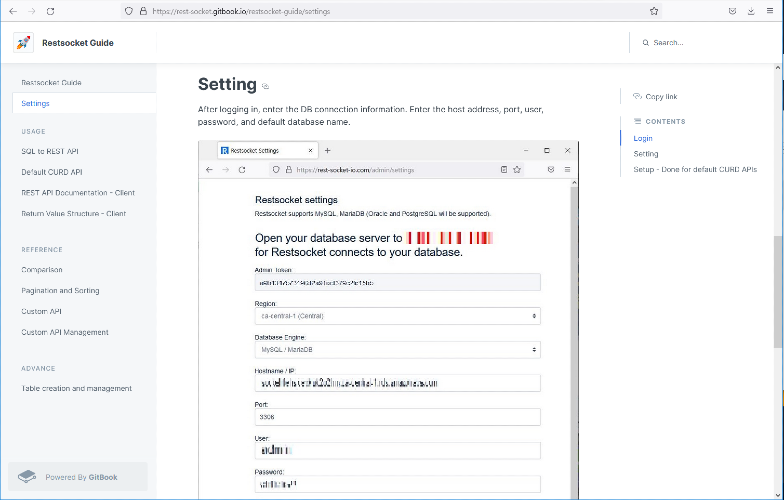The height and width of the screenshot is (500, 784).
Task: Click the Save to Pocket icon
Action: point(733,11)
